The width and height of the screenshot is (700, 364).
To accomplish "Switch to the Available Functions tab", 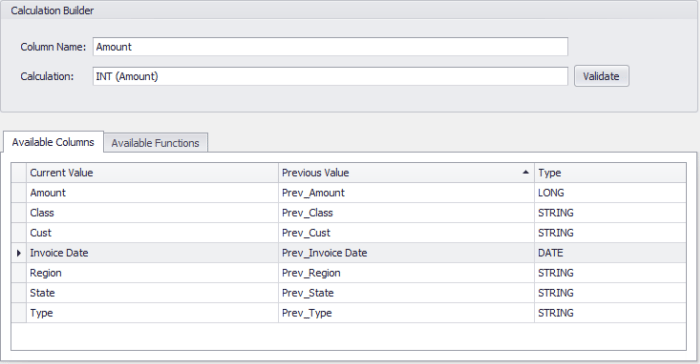I will pyautogui.click(x=155, y=143).
